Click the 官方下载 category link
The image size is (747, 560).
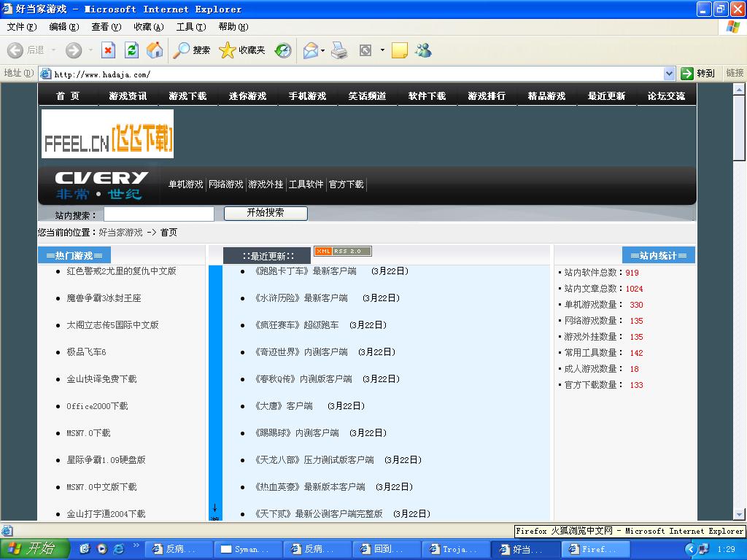(x=347, y=184)
